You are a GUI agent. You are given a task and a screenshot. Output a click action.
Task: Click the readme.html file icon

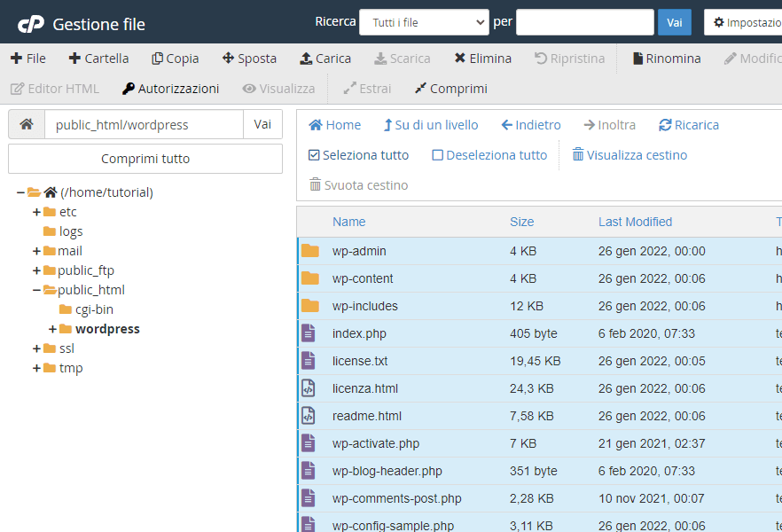click(x=309, y=415)
